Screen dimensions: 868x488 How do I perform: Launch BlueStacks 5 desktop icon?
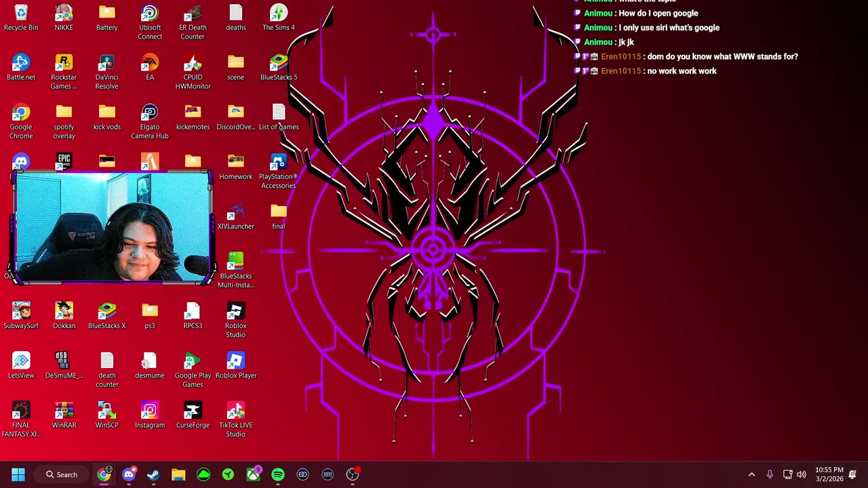tap(279, 68)
